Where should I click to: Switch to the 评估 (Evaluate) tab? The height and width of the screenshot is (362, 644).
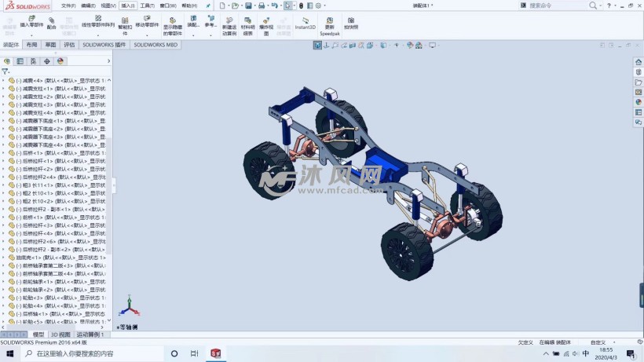(69, 45)
